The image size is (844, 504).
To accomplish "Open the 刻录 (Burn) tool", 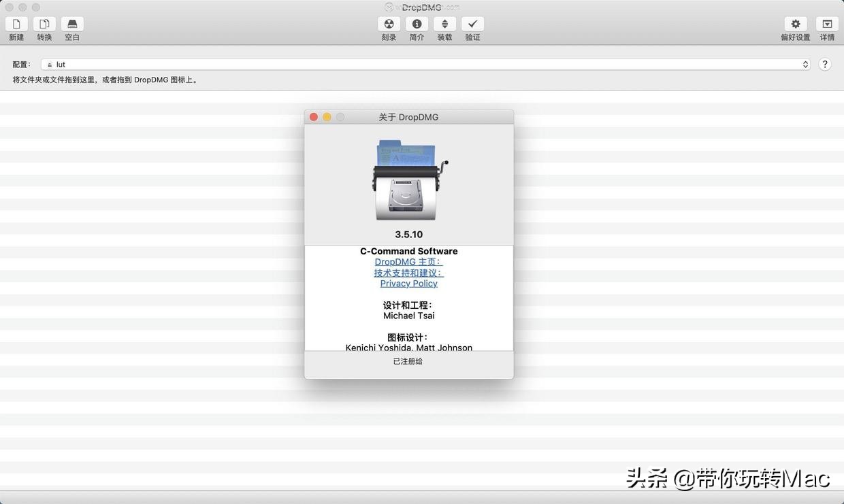I will pyautogui.click(x=389, y=27).
